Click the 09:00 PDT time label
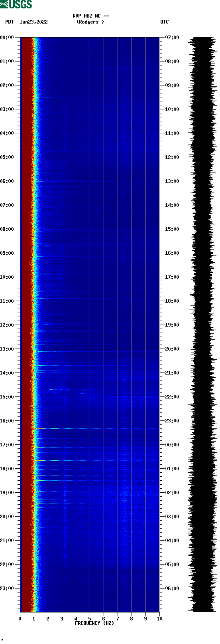 tap(7, 253)
